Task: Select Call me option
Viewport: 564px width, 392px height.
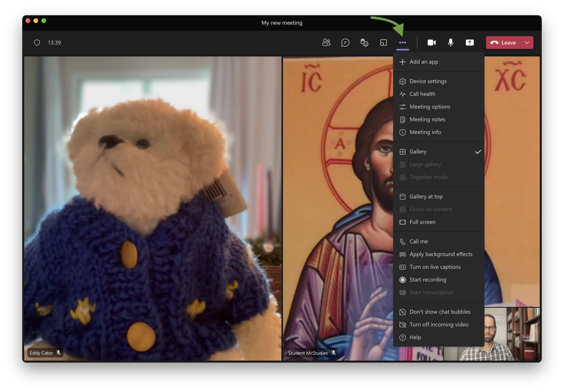Action: click(x=439, y=242)
